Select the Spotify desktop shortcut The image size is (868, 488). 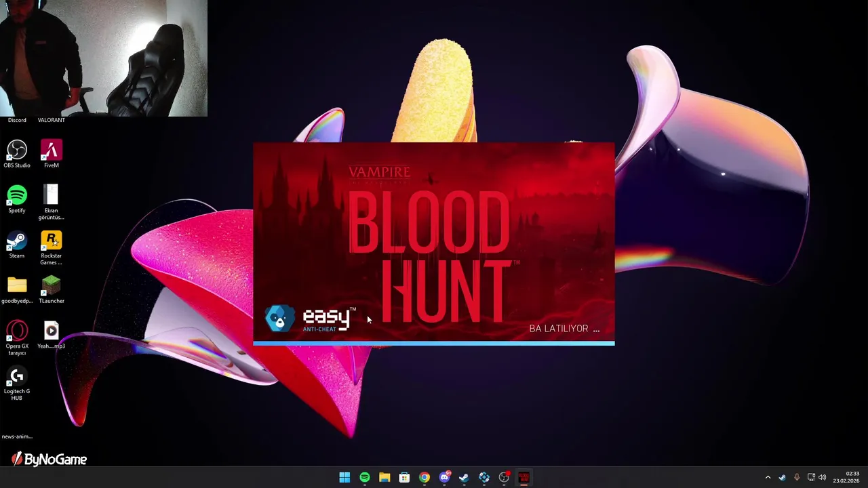pos(17,199)
